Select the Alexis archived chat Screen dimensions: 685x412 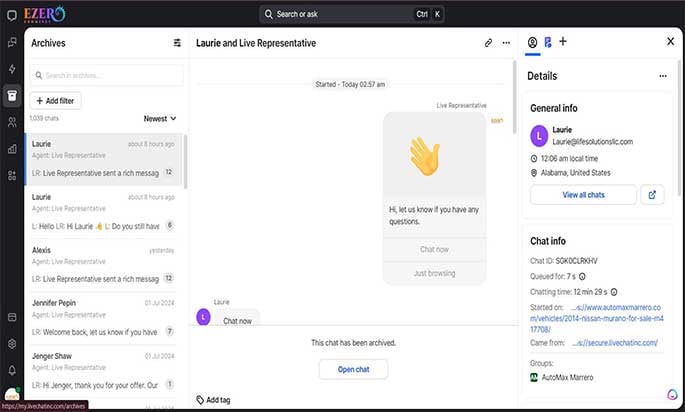[104, 265]
